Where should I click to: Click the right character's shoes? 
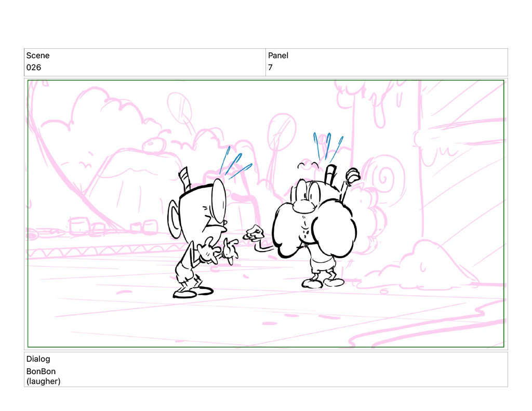(323, 283)
